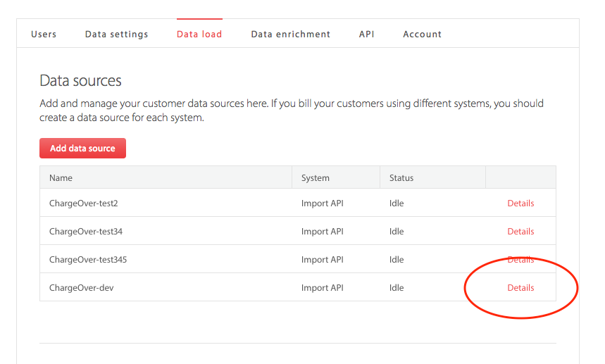Select the ChargeOver-dev row name
605x364 pixels.
(x=82, y=288)
